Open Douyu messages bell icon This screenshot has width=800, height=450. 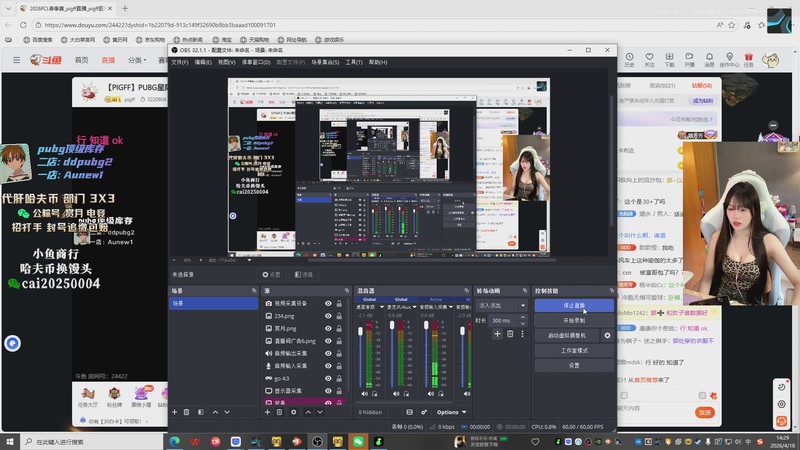[x=709, y=60]
